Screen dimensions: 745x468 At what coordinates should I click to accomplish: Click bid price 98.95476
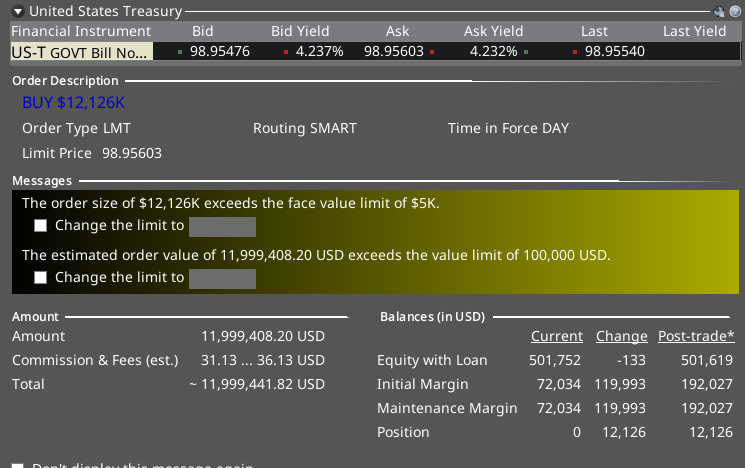point(220,51)
